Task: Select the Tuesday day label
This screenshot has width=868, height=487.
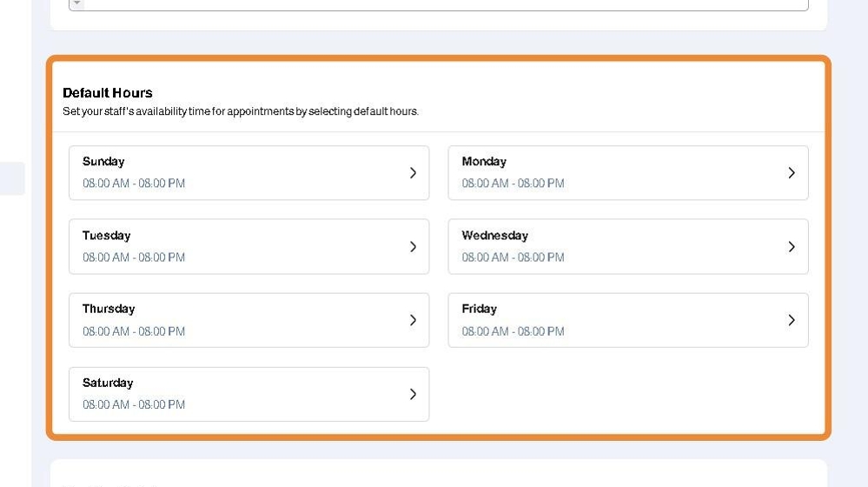Action: (106, 236)
